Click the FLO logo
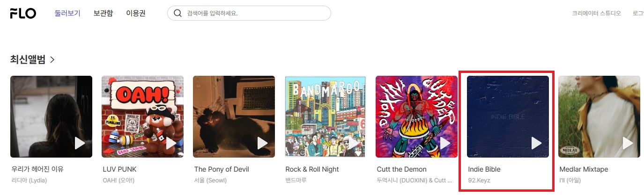 click(23, 13)
